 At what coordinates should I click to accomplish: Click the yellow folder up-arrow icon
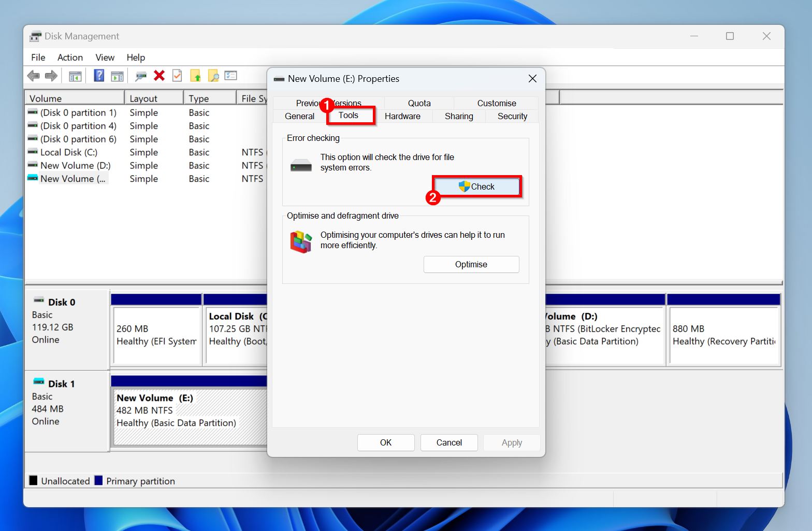coord(195,76)
